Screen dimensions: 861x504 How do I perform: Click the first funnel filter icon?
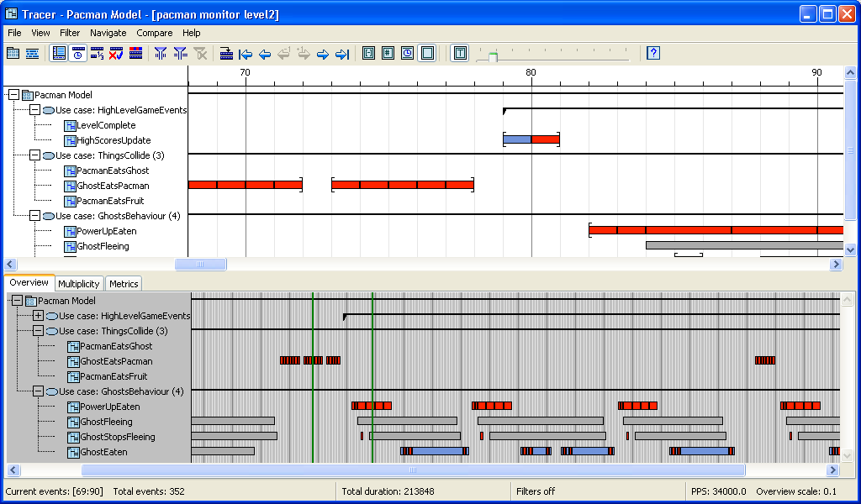coord(161,54)
